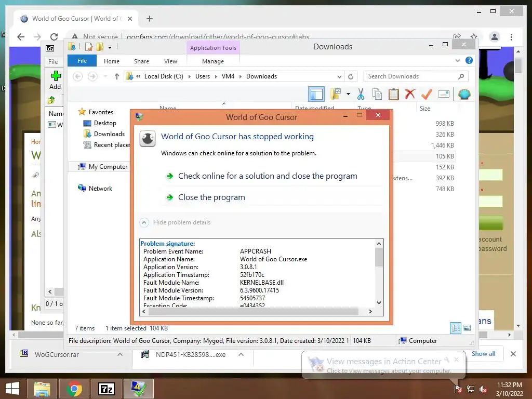Screen dimensions: 532x399
Task: Open 7-Zip from taskbar
Action: [106, 389]
